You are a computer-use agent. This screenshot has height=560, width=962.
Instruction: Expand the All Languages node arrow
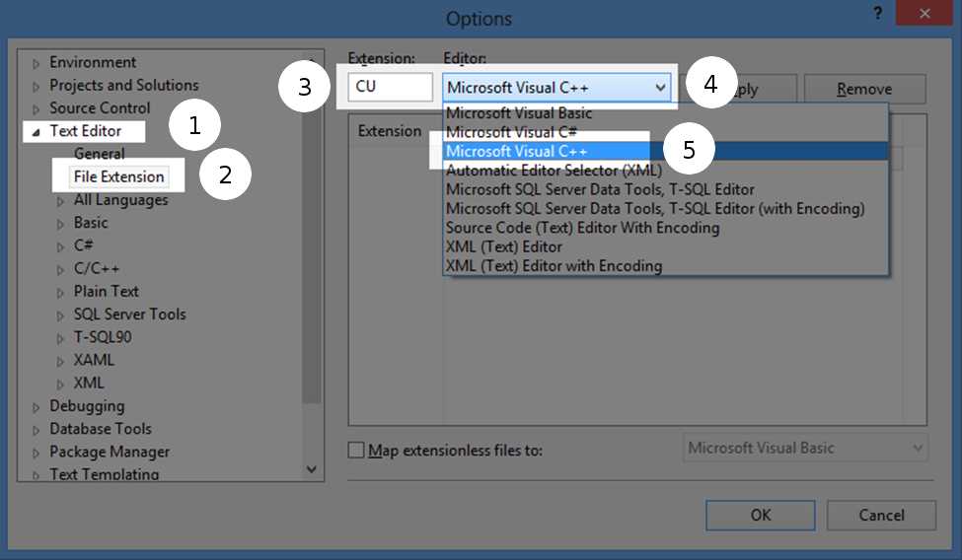[x=60, y=201]
